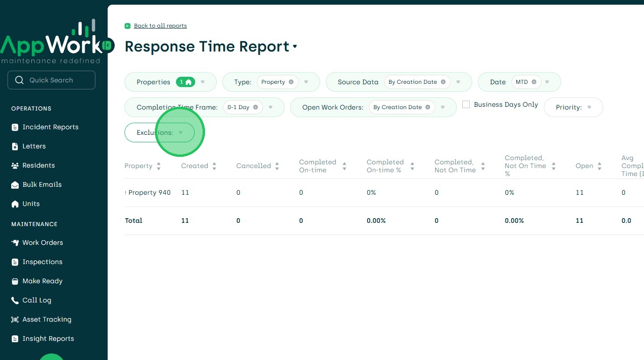Click the Quick Search magnifier icon
The height and width of the screenshot is (360, 644).
19,80
